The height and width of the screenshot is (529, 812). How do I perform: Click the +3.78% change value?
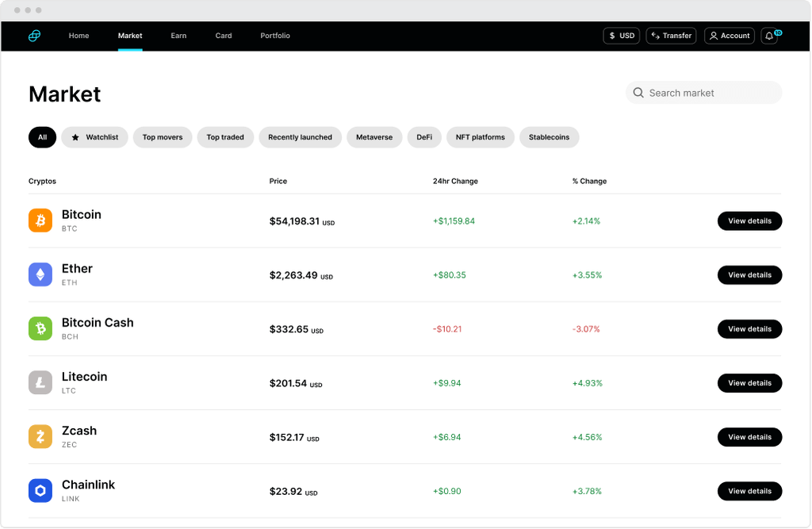pyautogui.click(x=588, y=491)
